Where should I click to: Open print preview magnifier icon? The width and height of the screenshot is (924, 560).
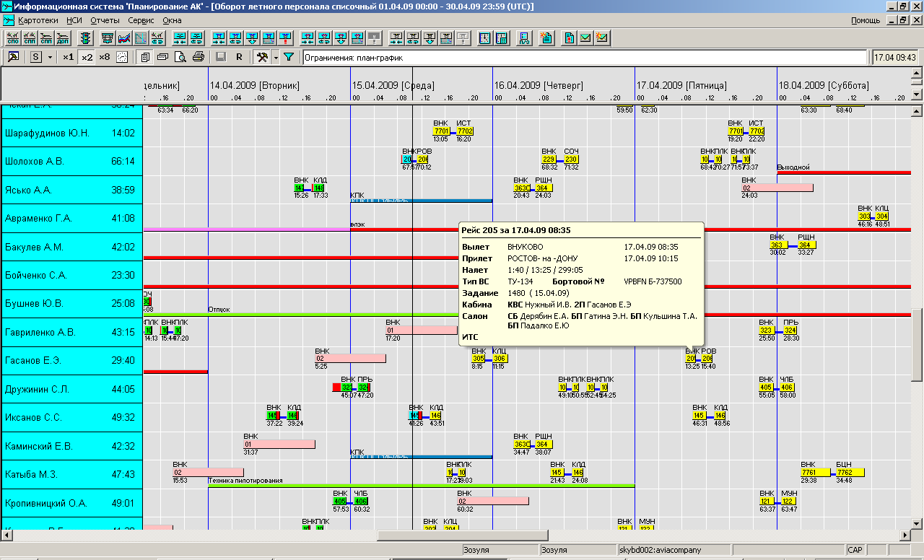coord(180,57)
